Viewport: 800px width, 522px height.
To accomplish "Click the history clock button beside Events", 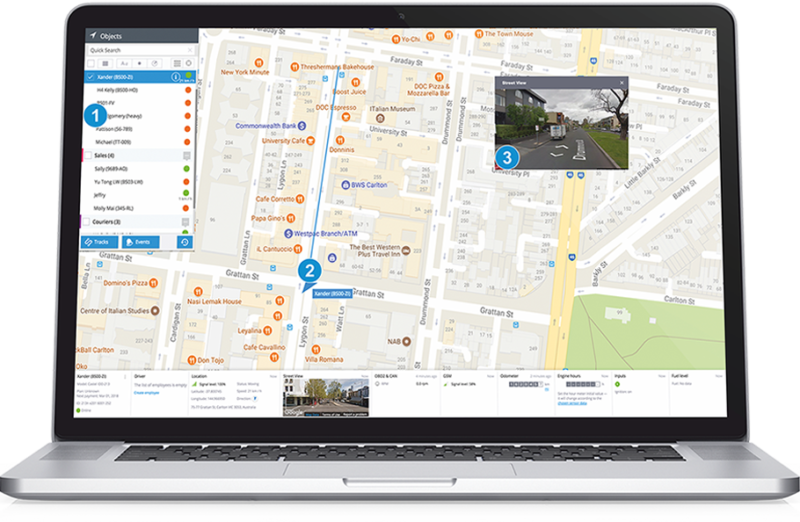I will pyautogui.click(x=184, y=242).
